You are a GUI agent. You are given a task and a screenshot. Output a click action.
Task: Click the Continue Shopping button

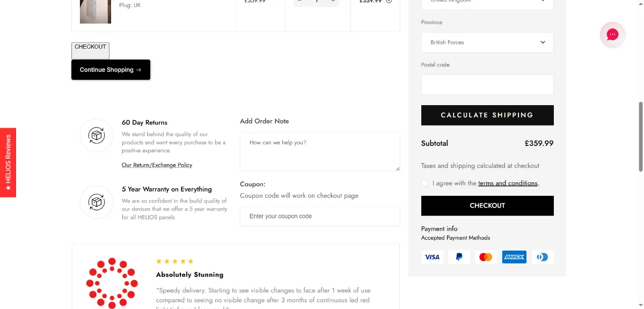111,70
